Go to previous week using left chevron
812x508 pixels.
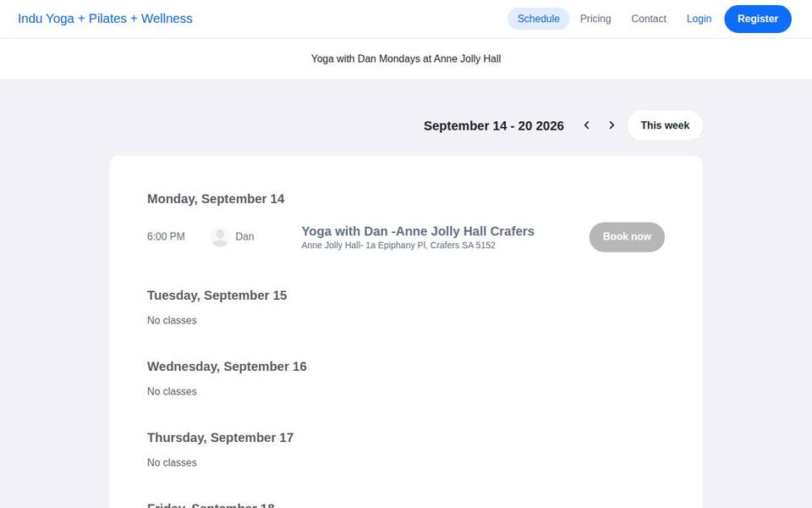click(x=587, y=125)
